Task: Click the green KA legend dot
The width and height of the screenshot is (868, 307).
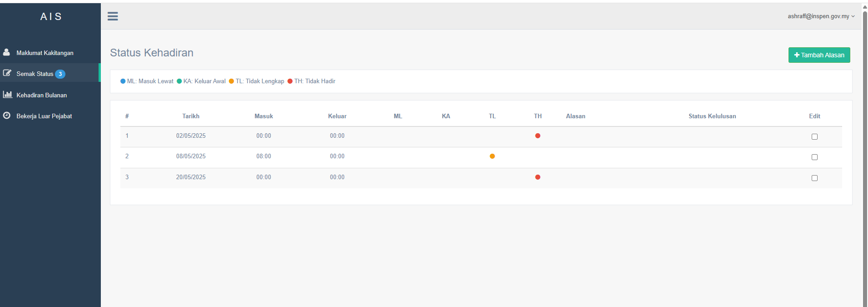Action: [x=179, y=81]
